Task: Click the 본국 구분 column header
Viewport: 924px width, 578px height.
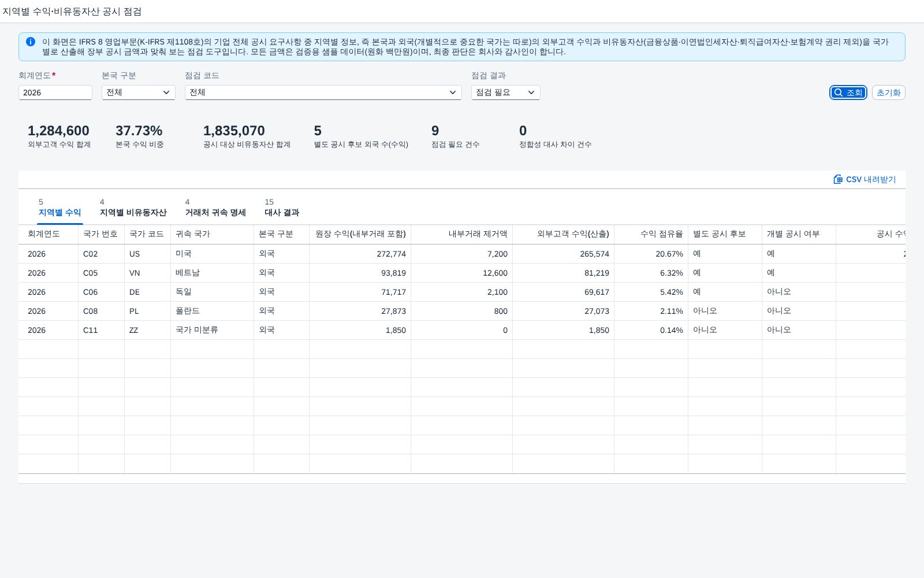Action: click(x=282, y=234)
